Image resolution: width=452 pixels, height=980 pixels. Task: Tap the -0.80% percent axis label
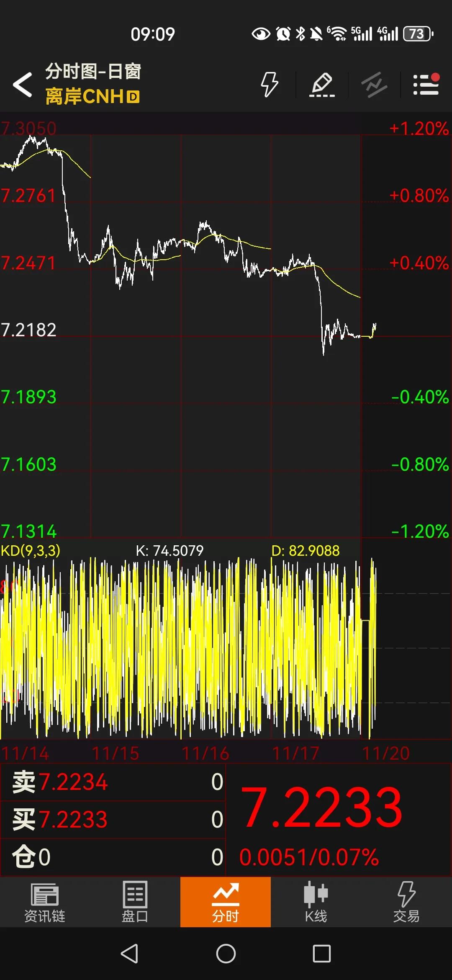(420, 464)
